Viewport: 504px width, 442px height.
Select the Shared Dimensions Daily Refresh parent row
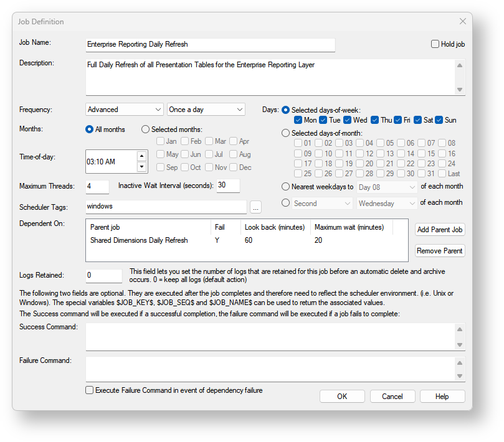tap(247, 240)
